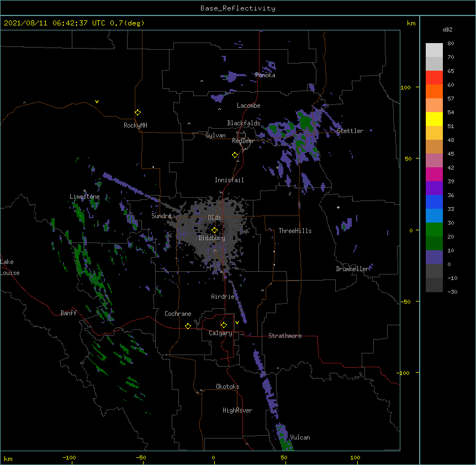Click the yellow diamond marker below Cochrane
Viewport: 476px width, 465px height.
[x=188, y=326]
